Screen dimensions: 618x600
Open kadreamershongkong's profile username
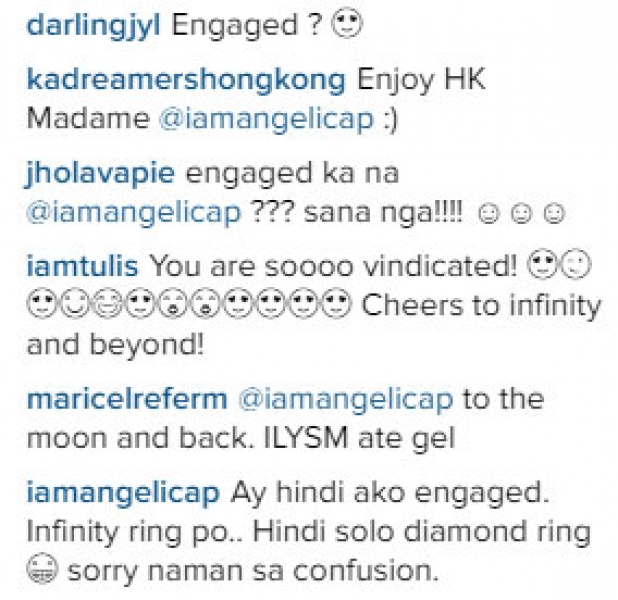click(186, 80)
